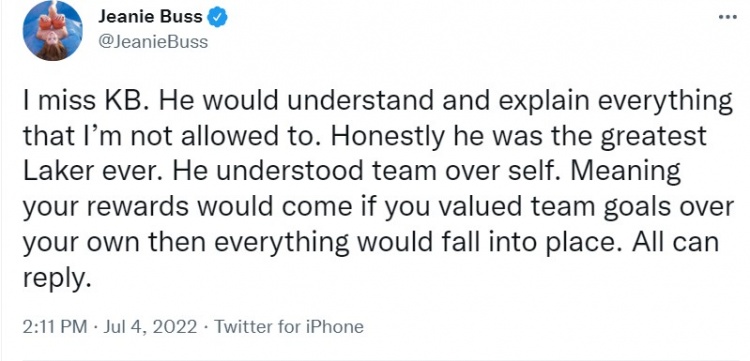Image resolution: width=750 pixels, height=361 pixels.
Task: Visit the @JeanieBuss handle link
Action: pyautogui.click(x=153, y=42)
